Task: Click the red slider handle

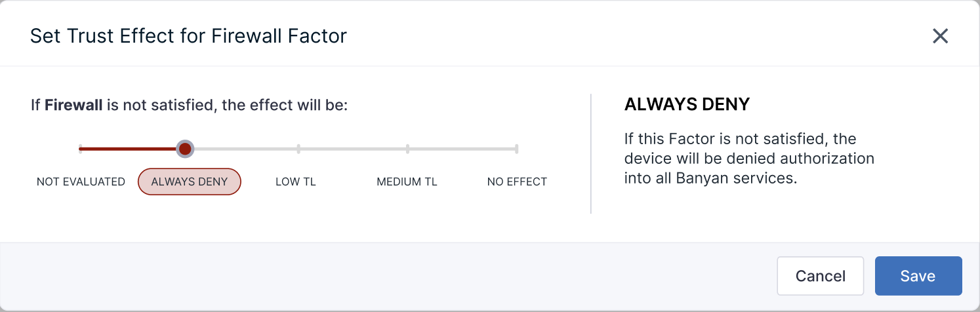Action: tap(185, 149)
